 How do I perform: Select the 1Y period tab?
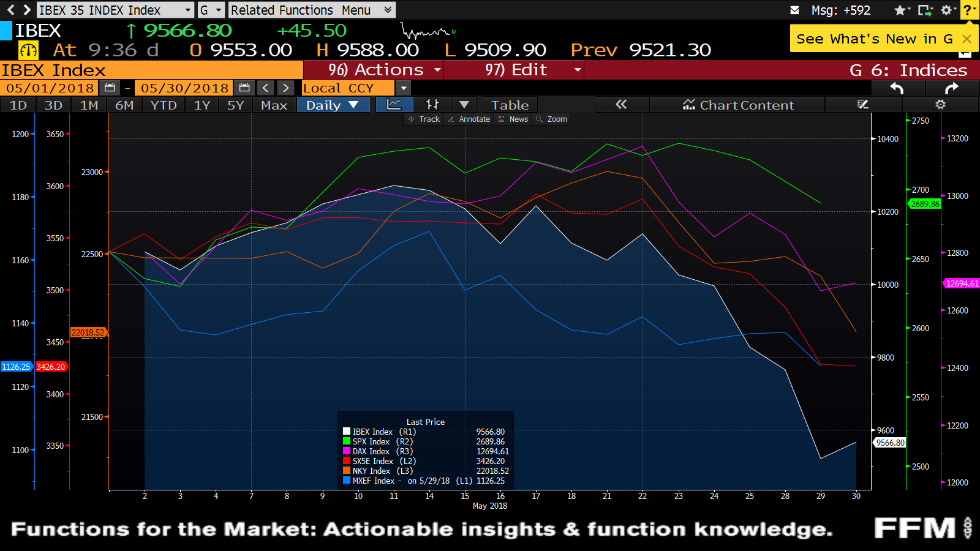tap(202, 105)
